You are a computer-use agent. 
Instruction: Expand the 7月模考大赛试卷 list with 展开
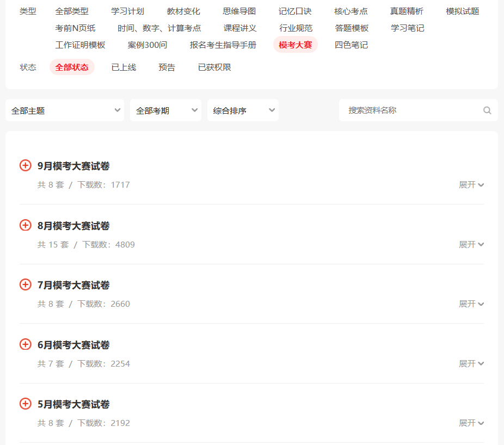[x=471, y=304]
